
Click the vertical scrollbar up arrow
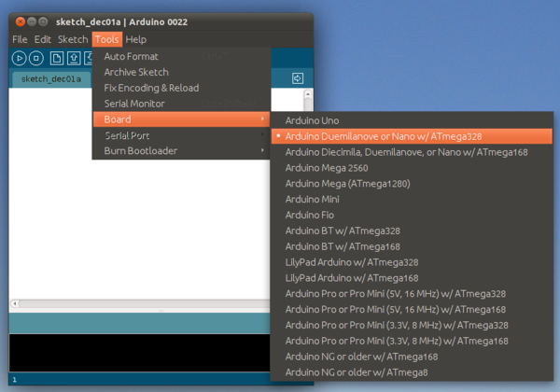point(308,94)
